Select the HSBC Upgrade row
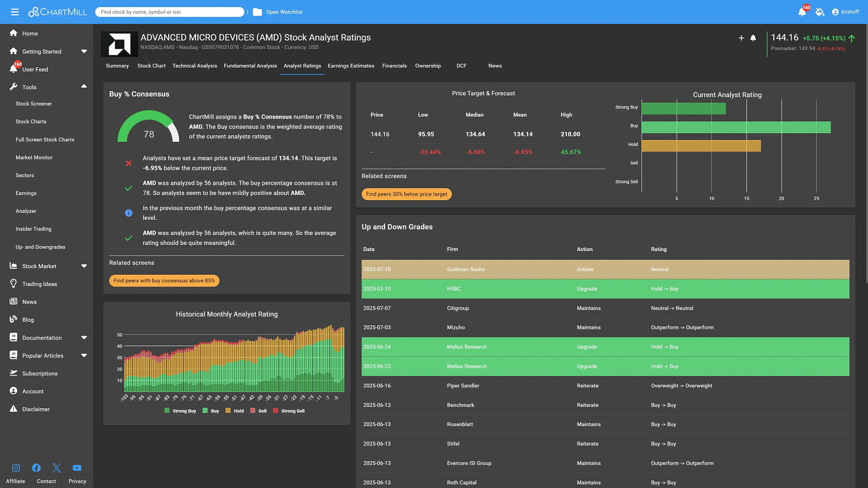The image size is (868, 488). (x=606, y=289)
